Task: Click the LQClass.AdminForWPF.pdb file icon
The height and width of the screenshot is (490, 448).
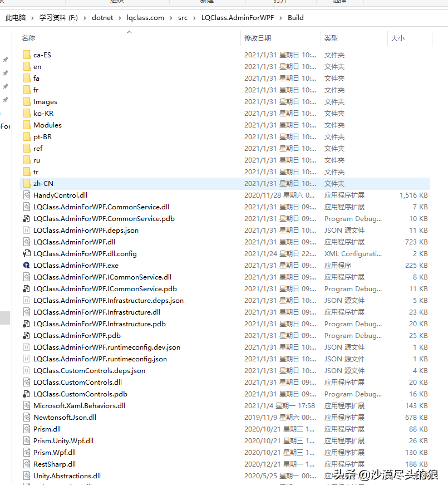Action: click(x=27, y=336)
